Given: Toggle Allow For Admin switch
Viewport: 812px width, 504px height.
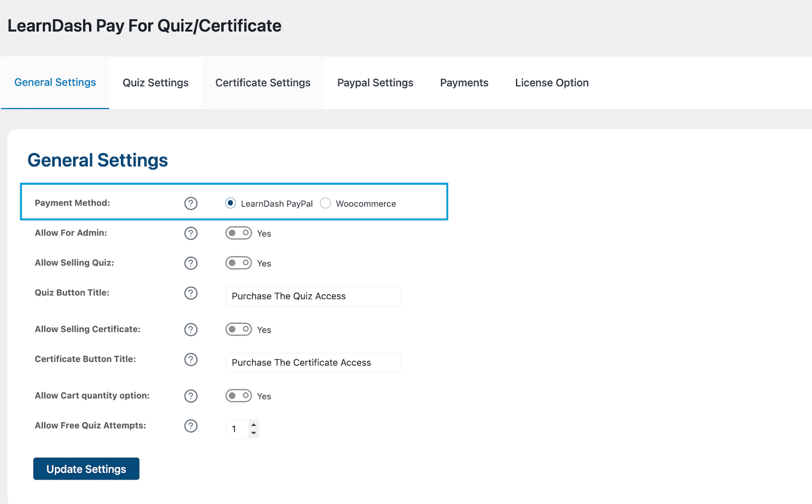Looking at the screenshot, I should (x=239, y=233).
